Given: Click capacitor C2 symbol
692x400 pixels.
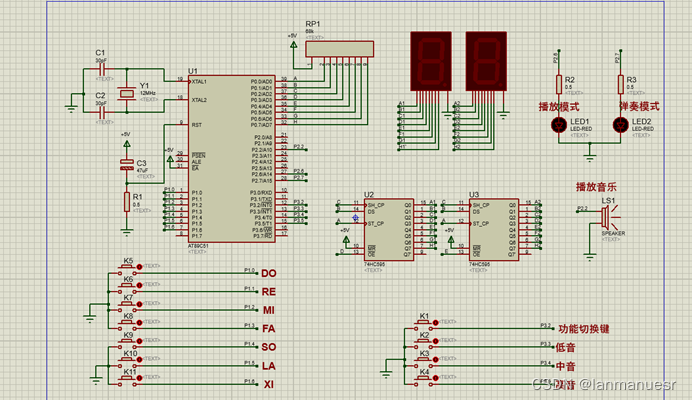Looking at the screenshot, I should [102, 112].
